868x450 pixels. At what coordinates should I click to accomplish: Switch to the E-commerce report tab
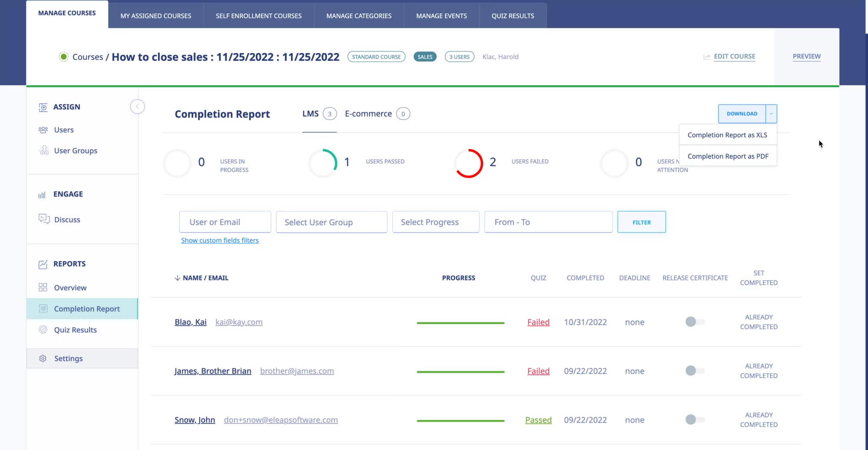click(377, 114)
